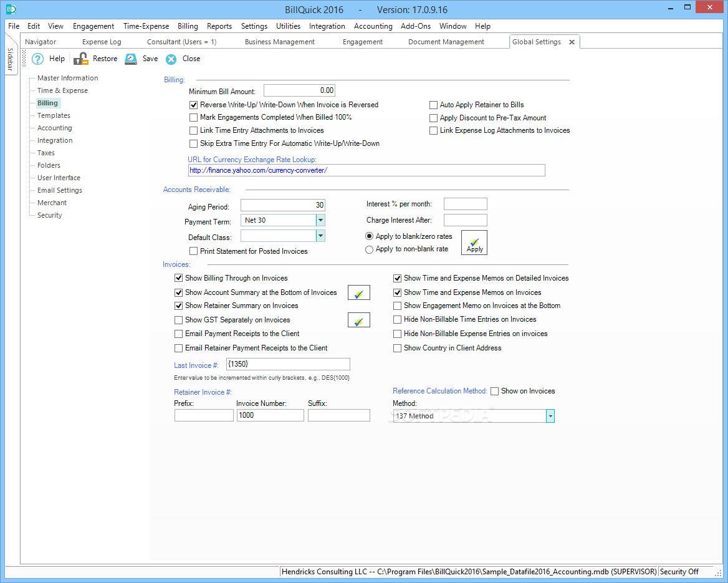Select Master Information in settings tree

pyautogui.click(x=68, y=78)
